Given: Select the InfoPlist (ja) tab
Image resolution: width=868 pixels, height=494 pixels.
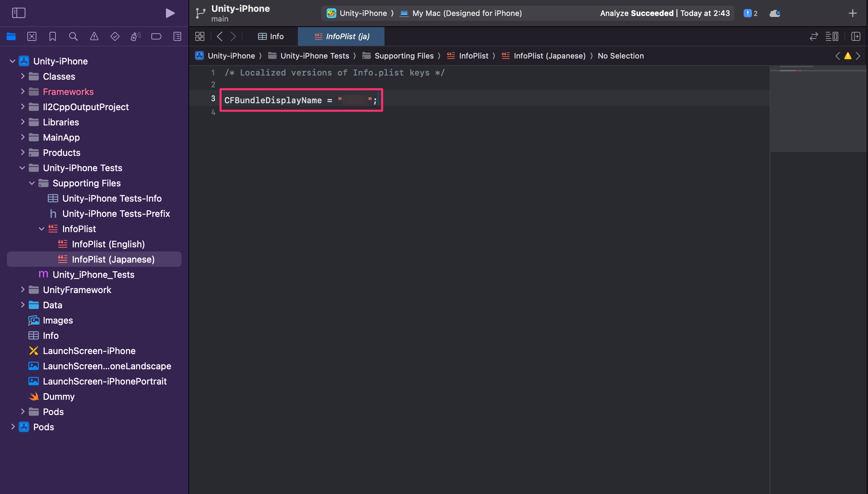Looking at the screenshot, I should point(342,36).
